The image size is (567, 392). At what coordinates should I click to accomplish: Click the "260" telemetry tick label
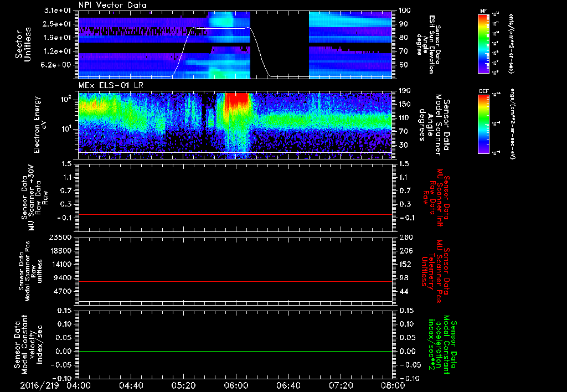pos(405,238)
